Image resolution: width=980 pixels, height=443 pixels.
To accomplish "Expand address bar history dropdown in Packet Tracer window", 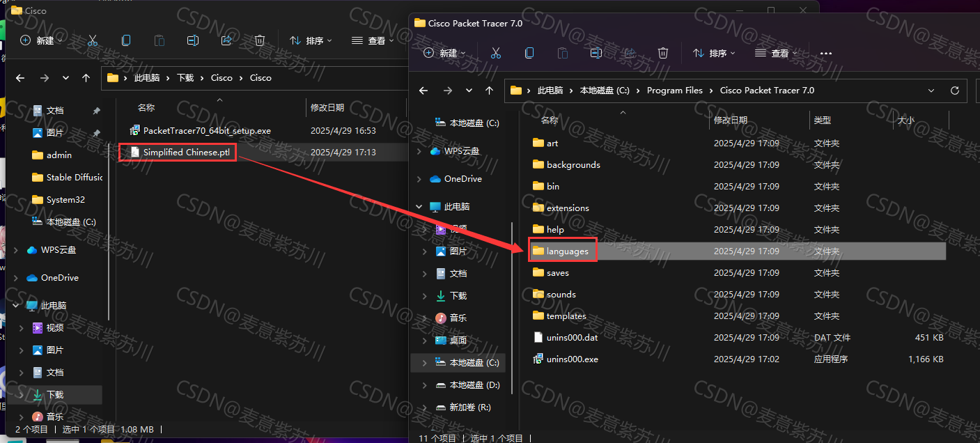I will [932, 91].
